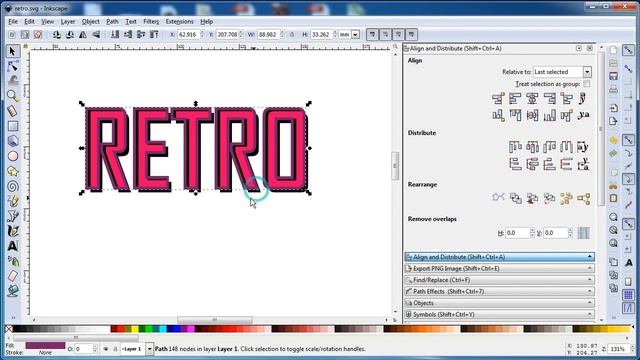Open the Edit menu
This screenshot has width=640, height=360.
click(x=29, y=22)
